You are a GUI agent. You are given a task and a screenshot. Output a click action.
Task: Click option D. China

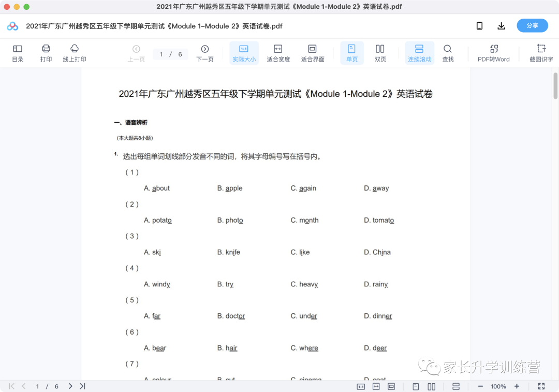pos(377,252)
